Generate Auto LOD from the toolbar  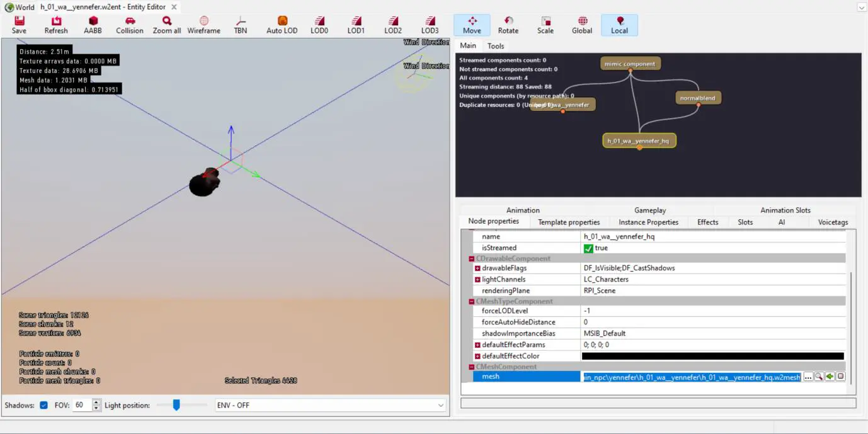tap(282, 25)
